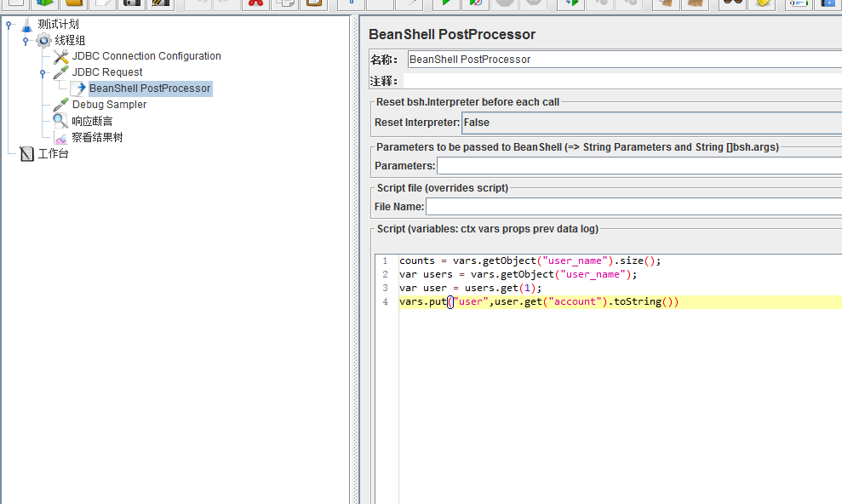This screenshot has width=842, height=504.
Task: Select the Debug Sampler pipette icon
Action: tap(60, 105)
